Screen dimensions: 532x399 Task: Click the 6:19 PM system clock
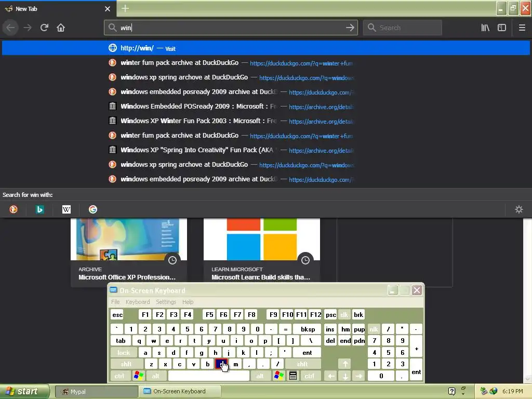512,391
